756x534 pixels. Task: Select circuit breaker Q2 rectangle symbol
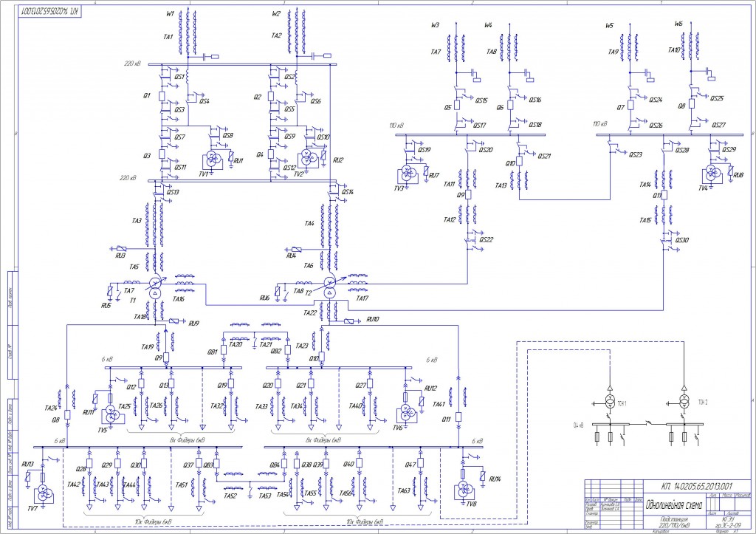tap(272, 97)
